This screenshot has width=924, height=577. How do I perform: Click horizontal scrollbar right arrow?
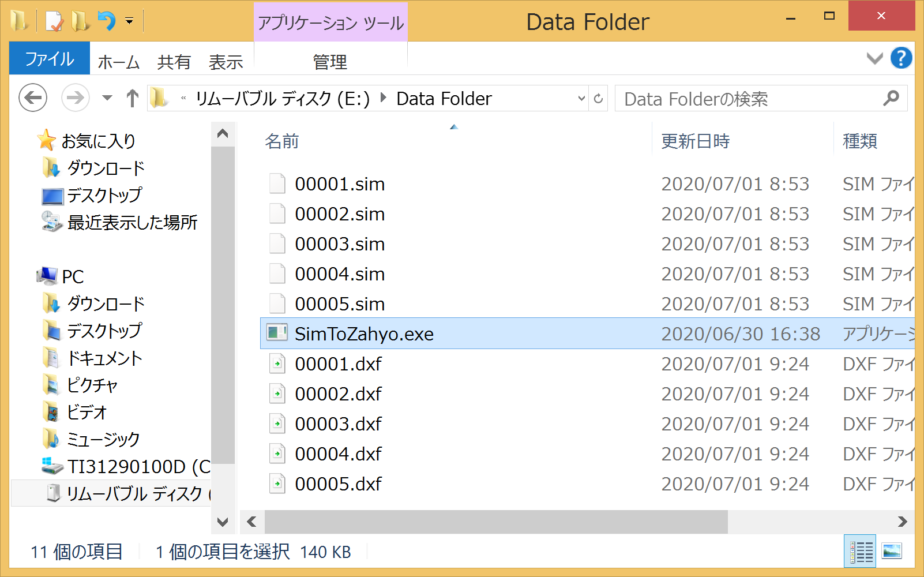pos(902,522)
